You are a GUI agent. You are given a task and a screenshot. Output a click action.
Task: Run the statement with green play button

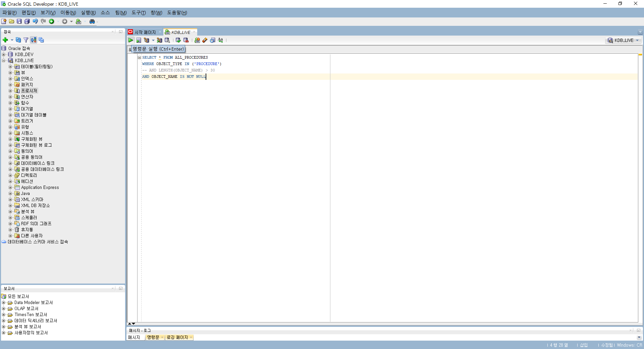pos(131,40)
